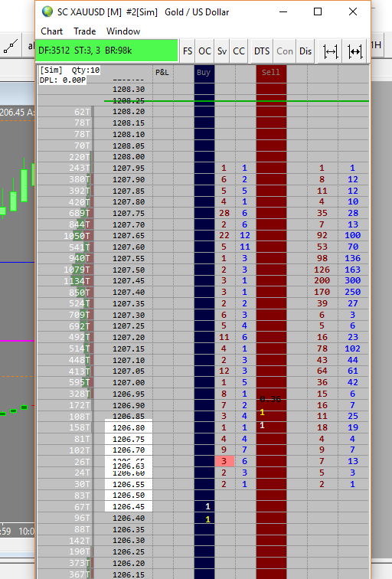Viewport: 392px width, 579px height.
Task: Click the 373T volume cell
Action: point(80,564)
